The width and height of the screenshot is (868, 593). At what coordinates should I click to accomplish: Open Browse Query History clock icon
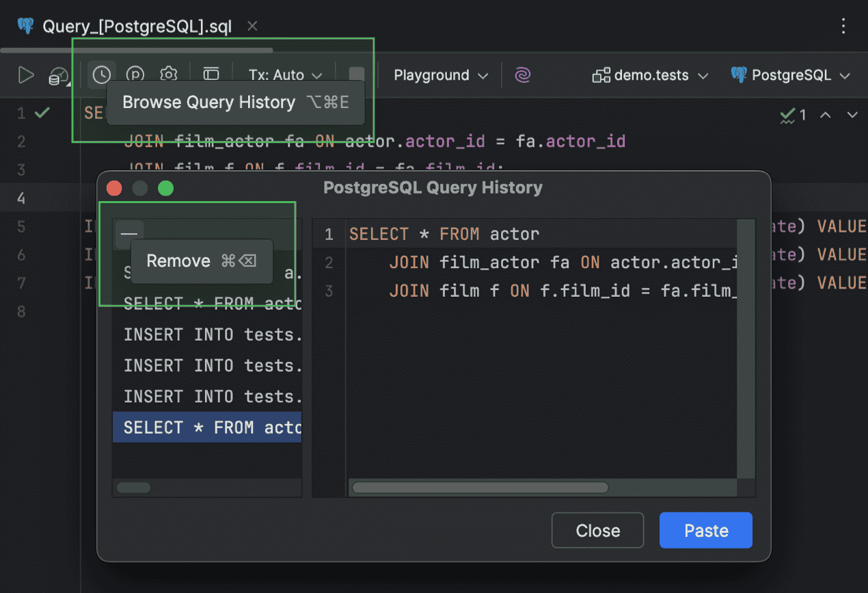[x=102, y=75]
